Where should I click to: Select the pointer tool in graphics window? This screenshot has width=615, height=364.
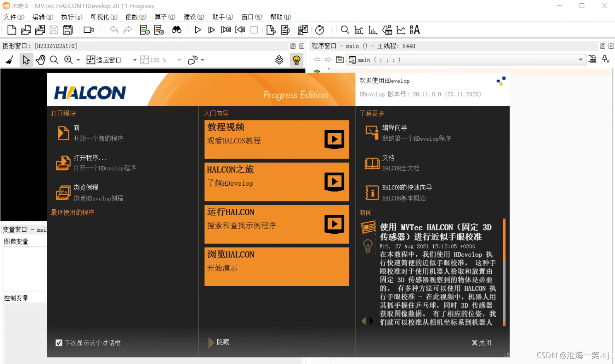coord(26,60)
